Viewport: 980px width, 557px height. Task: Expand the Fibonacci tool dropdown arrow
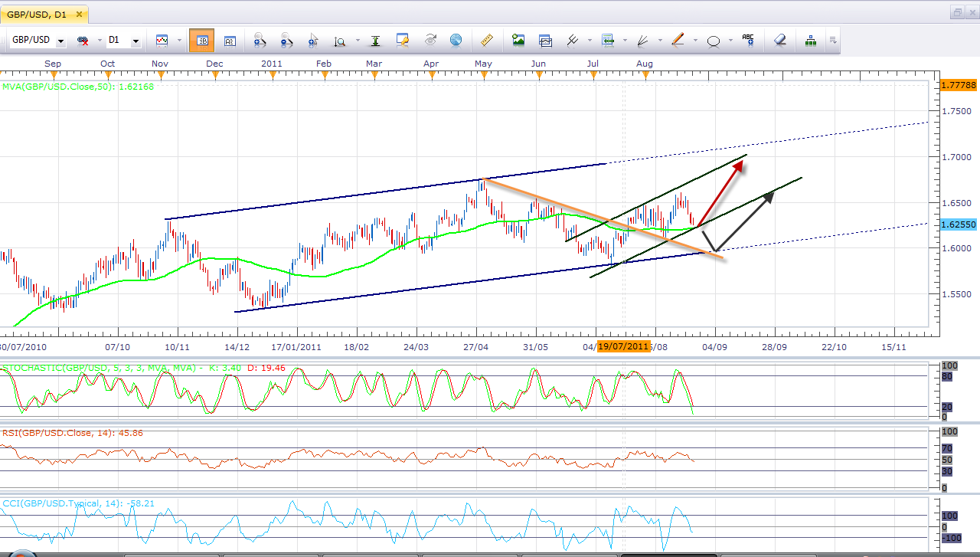pos(625,41)
